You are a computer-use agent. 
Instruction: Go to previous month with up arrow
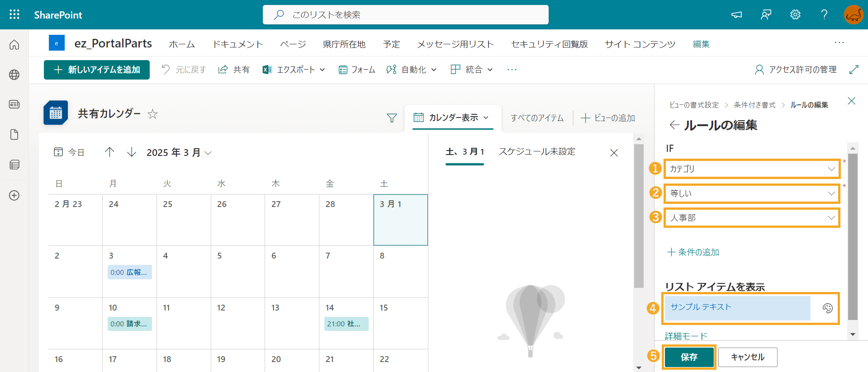click(109, 152)
